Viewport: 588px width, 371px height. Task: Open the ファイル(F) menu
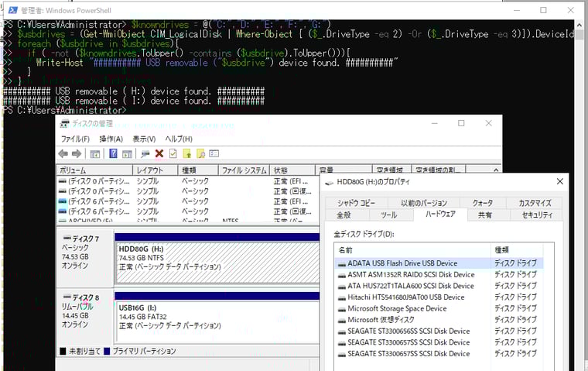(x=75, y=139)
